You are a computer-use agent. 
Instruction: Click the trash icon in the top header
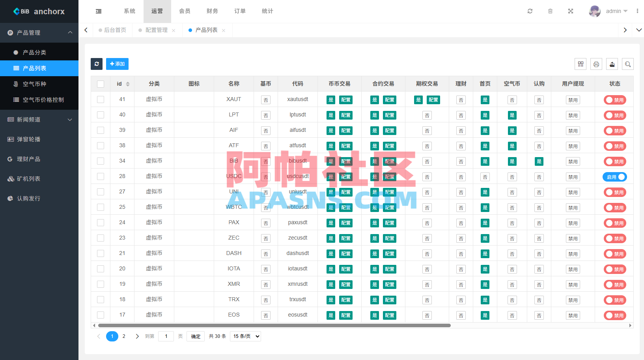tap(550, 11)
